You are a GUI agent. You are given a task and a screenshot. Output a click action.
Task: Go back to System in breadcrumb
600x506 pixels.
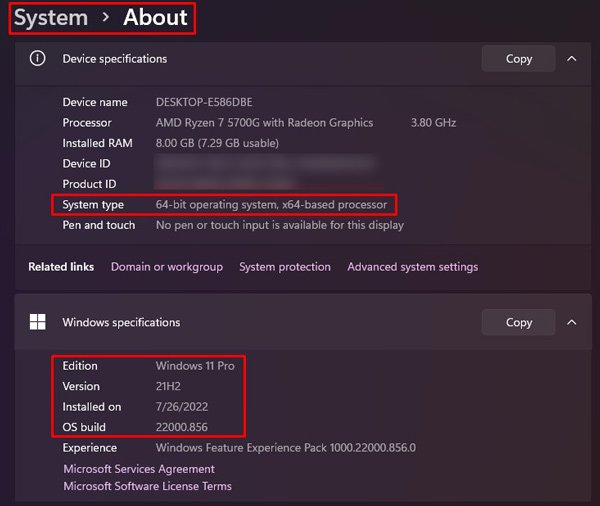pyautogui.click(x=51, y=18)
